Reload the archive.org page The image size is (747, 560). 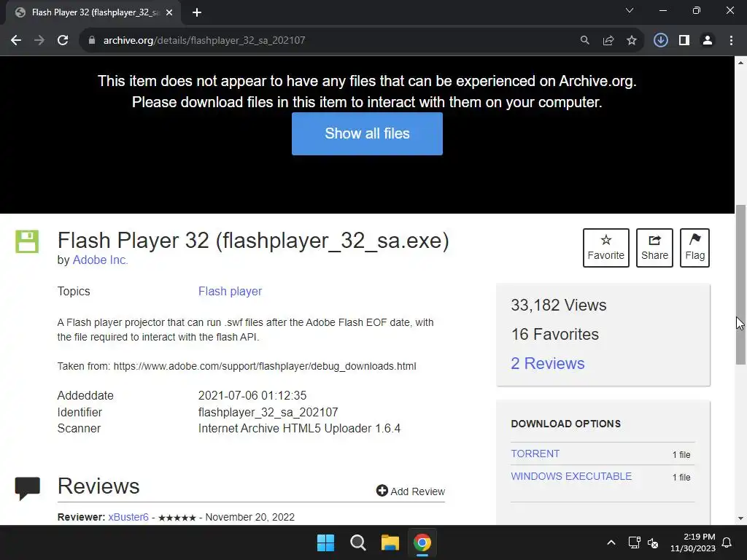(x=63, y=41)
